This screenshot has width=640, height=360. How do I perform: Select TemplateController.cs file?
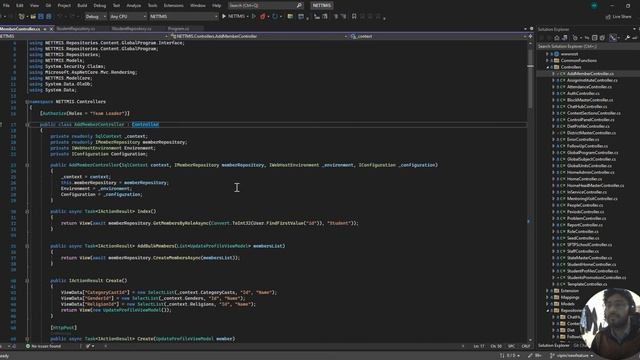click(587, 284)
